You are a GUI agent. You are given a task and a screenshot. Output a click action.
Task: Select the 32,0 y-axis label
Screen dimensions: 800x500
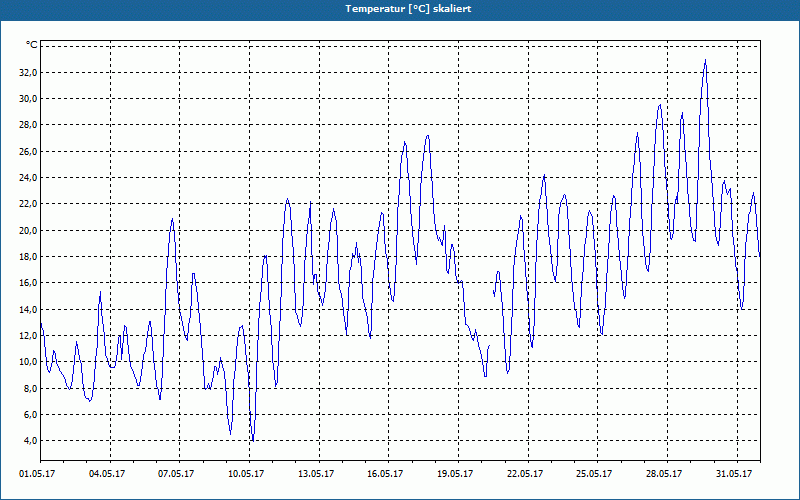coord(28,72)
